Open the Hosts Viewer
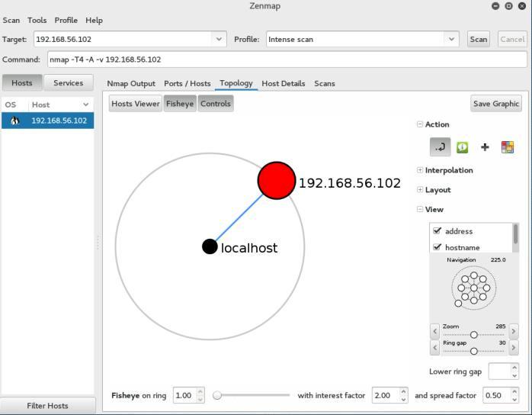This screenshot has width=532, height=415. [x=136, y=104]
